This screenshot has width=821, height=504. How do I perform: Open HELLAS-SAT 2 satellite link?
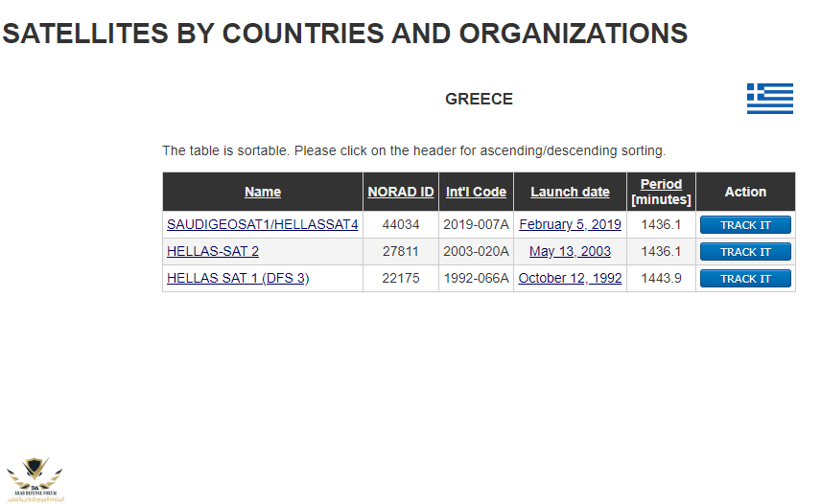coord(213,251)
